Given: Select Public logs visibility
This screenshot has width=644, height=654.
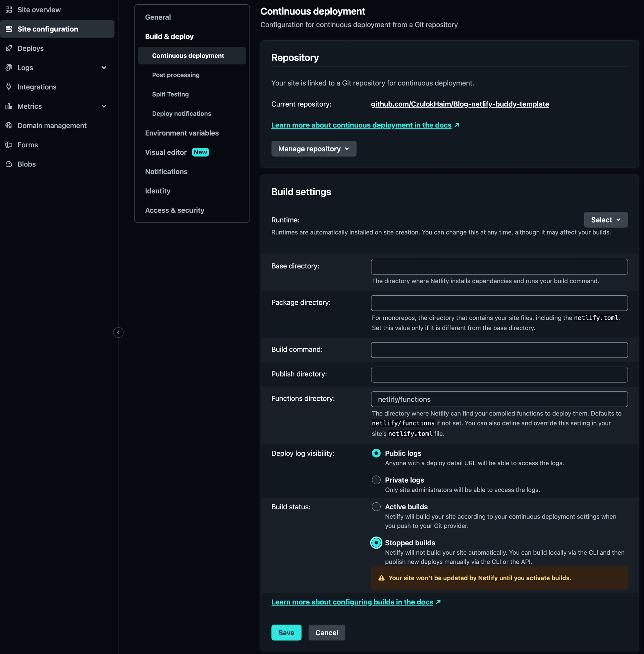Looking at the screenshot, I should click(x=376, y=453).
